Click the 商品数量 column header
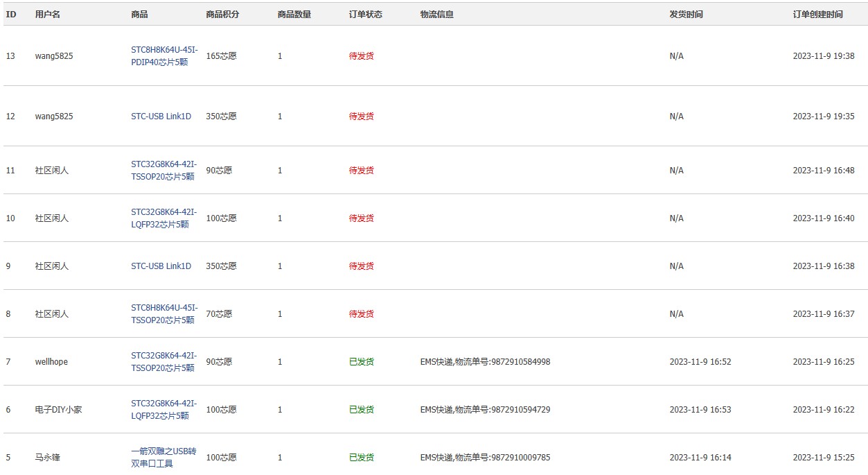The image size is (868, 475). (x=294, y=15)
